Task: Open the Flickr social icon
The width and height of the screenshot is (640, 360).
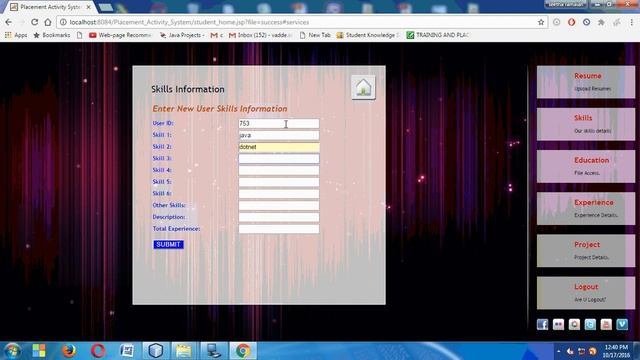Action: pos(558,324)
